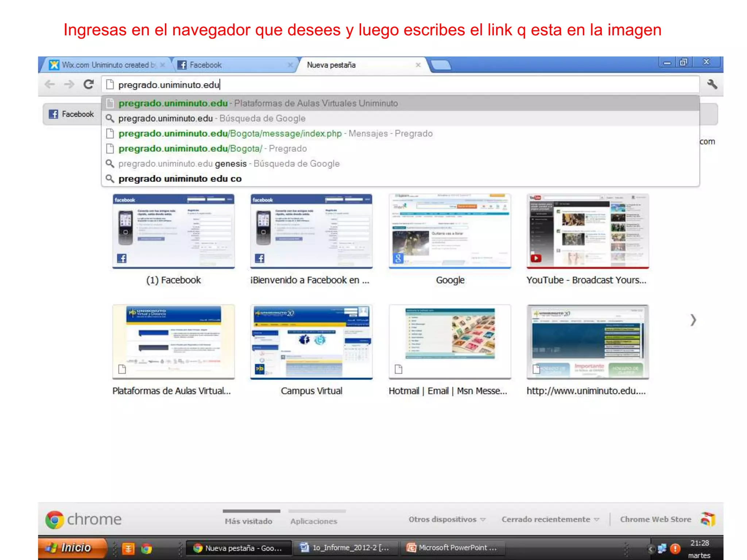The width and height of the screenshot is (747, 560).
Task: Open a new tab button
Action: [441, 65]
